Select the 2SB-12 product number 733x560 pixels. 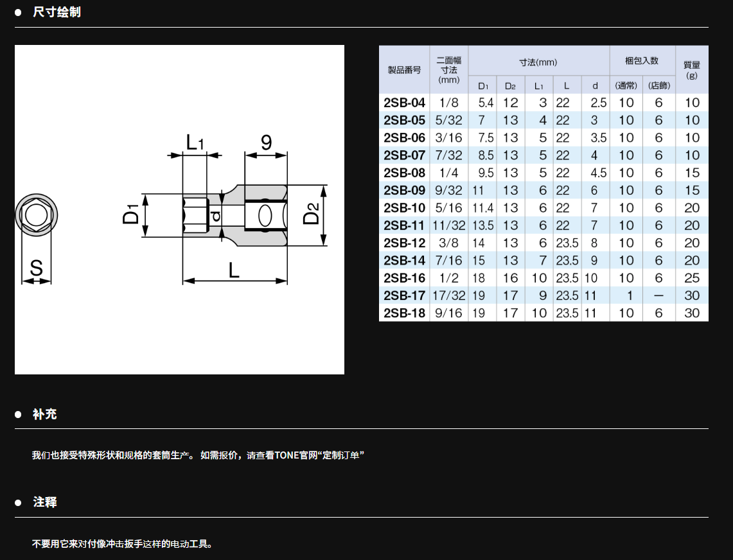[404, 243]
